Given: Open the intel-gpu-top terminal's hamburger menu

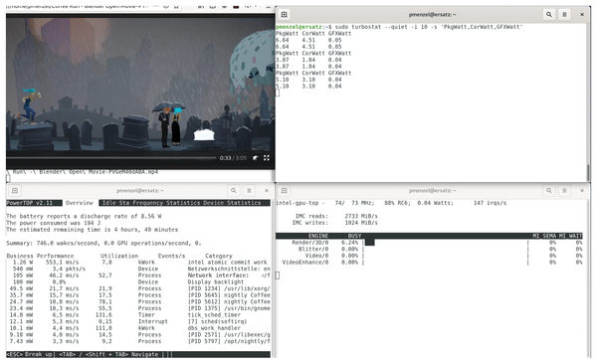Looking at the screenshot, I should click(x=564, y=190).
